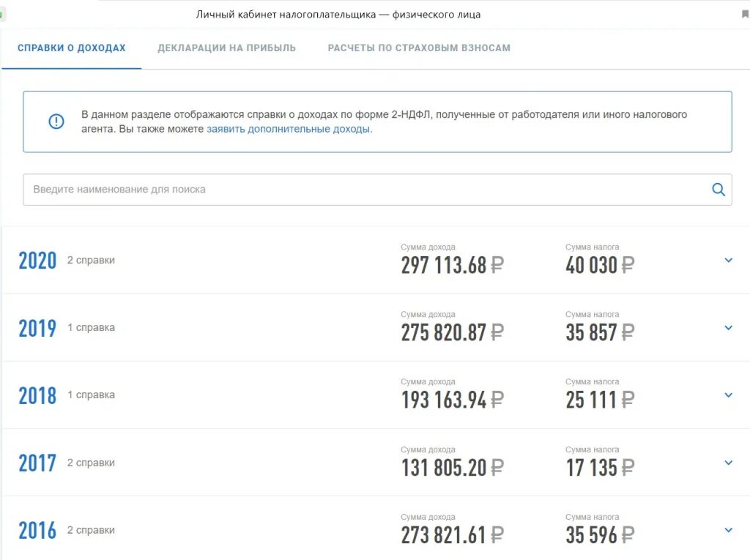Open Расчеты по страховым взносам tab
Screen dimensions: 750x560
pos(419,48)
